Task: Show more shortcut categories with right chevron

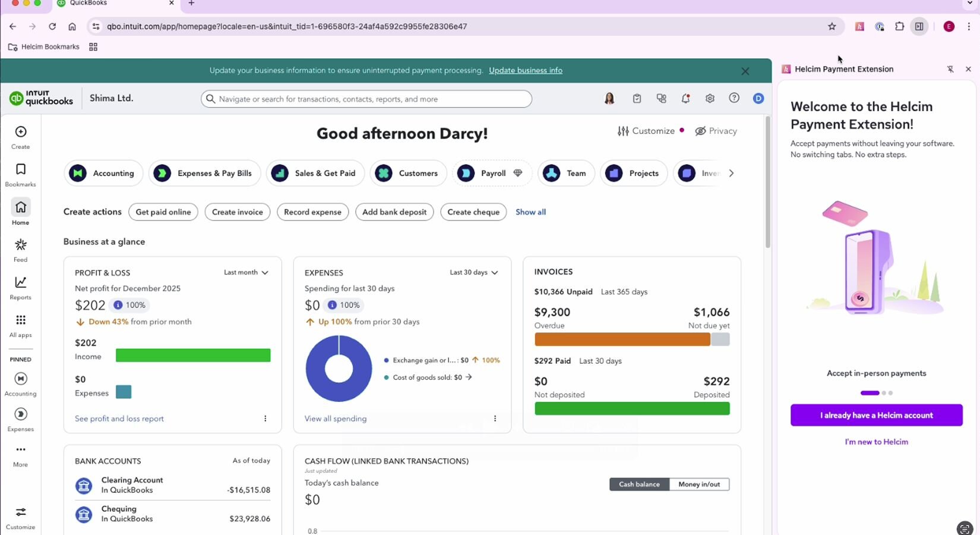Action: [731, 173]
